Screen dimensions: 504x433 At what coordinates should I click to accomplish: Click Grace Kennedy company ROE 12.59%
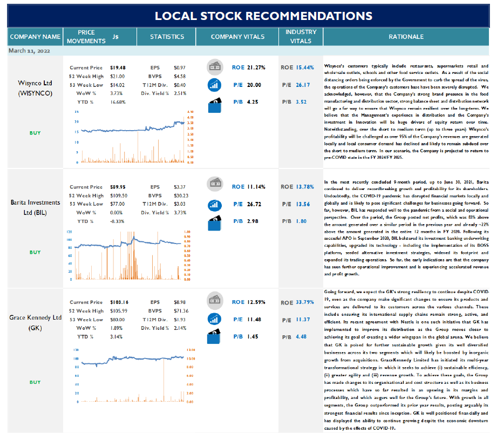pyautogui.click(x=256, y=302)
